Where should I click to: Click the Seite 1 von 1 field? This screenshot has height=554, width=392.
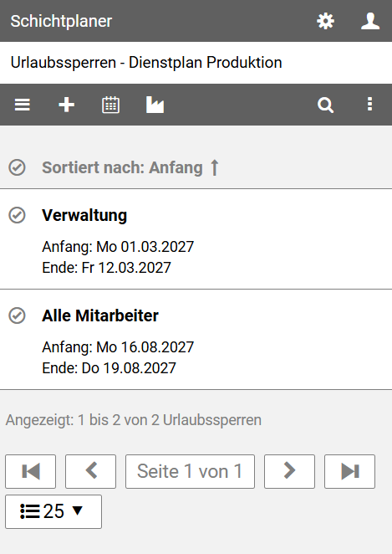click(x=190, y=471)
